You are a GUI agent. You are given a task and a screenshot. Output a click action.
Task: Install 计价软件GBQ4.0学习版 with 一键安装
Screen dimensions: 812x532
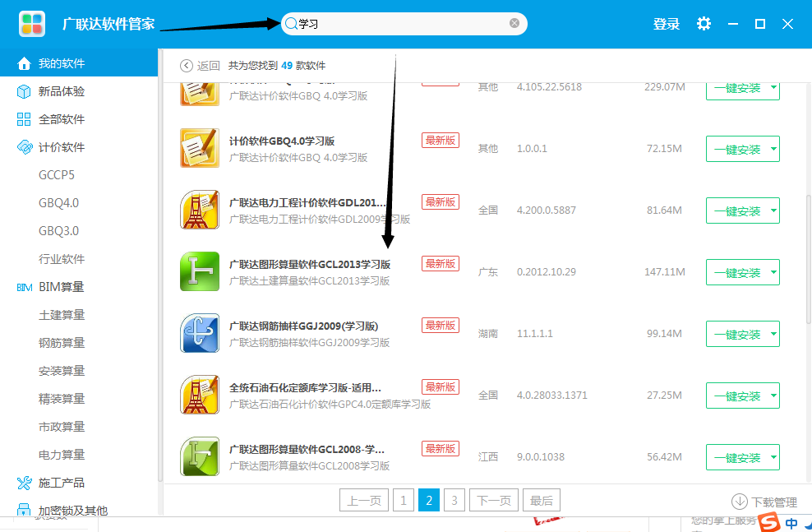[737, 149]
